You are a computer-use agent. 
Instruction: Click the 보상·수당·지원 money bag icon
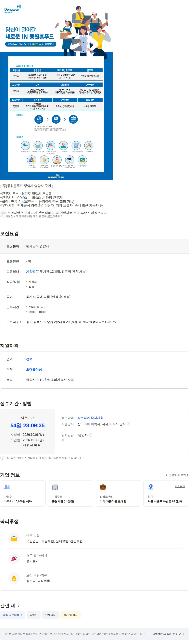(x=14, y=578)
